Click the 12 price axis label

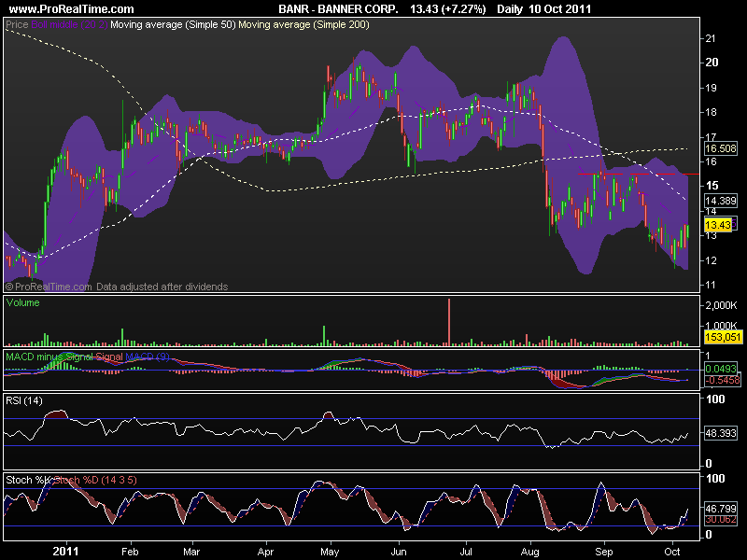click(711, 260)
